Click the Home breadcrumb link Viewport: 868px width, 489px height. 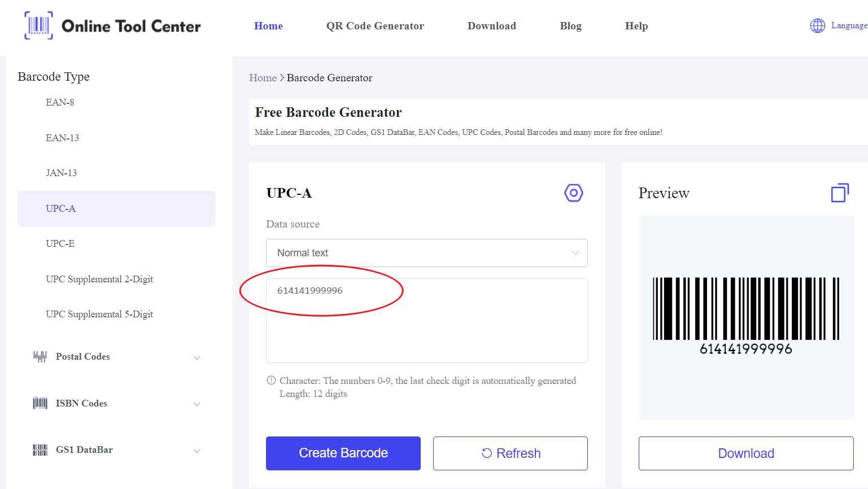pyautogui.click(x=263, y=78)
